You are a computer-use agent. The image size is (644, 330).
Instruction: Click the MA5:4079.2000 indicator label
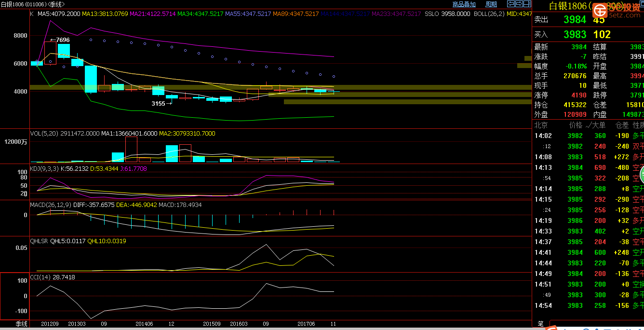59,14
